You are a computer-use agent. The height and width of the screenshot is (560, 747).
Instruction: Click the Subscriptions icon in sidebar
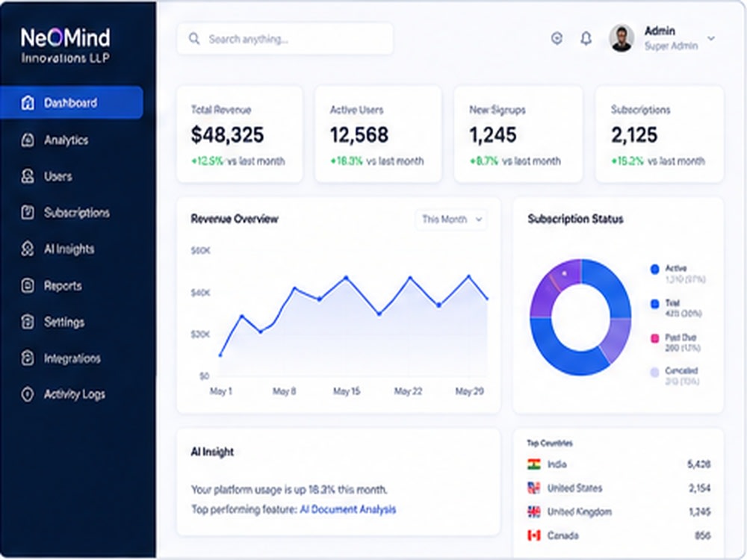point(28,212)
